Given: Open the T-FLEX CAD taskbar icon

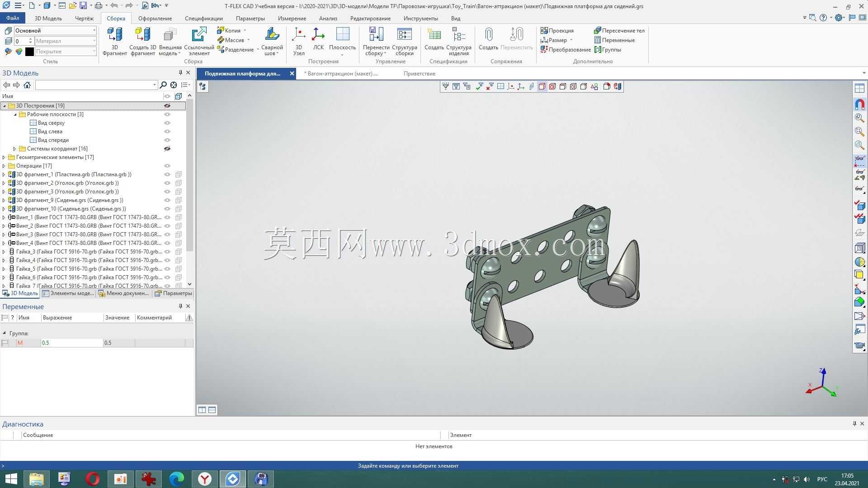Looking at the screenshot, I should tap(233, 479).
